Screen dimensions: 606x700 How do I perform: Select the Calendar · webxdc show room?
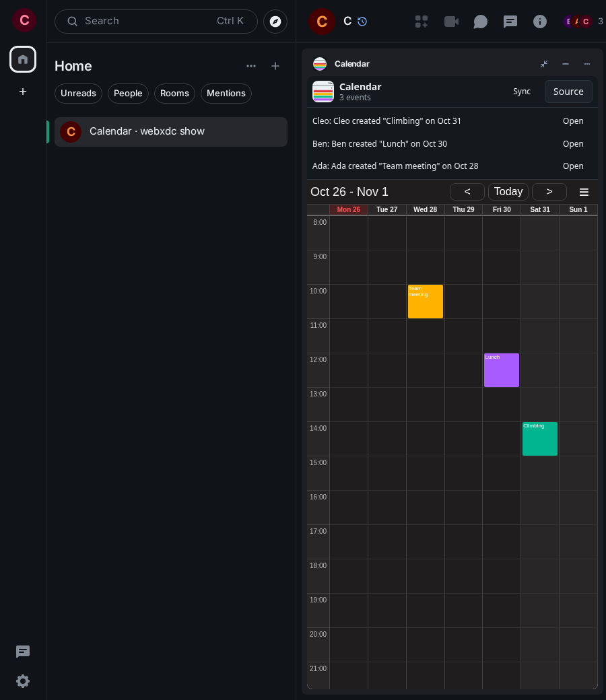tap(171, 132)
